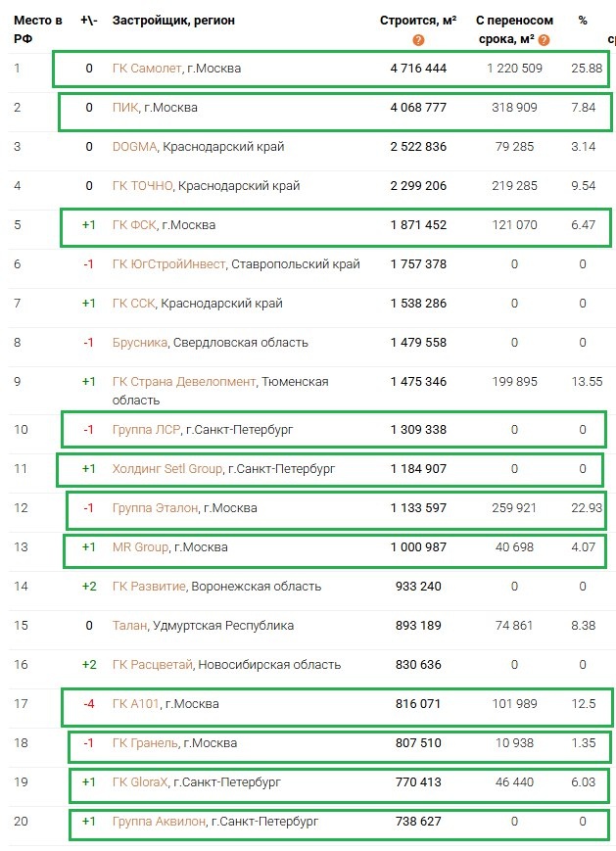Select the value 1 538 286
The height and width of the screenshot is (851, 616).
(418, 303)
